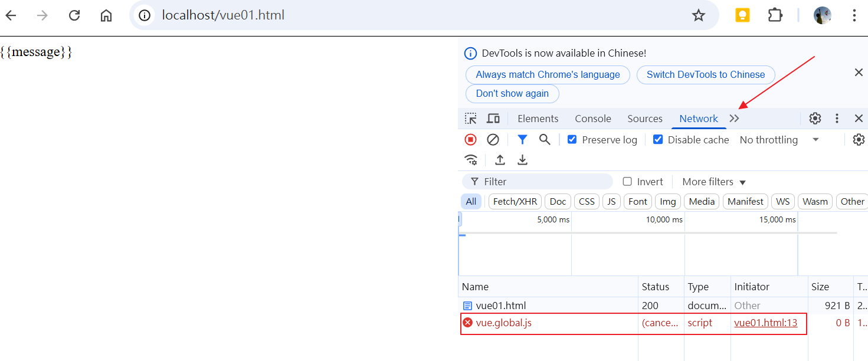The image size is (868, 361).
Task: Switch to the Console tab
Action: (592, 119)
